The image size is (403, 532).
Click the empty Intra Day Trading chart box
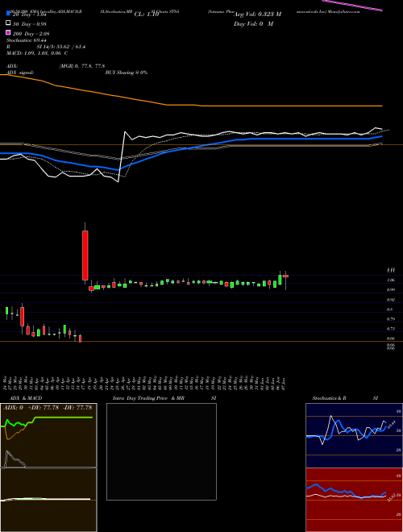coord(161,451)
